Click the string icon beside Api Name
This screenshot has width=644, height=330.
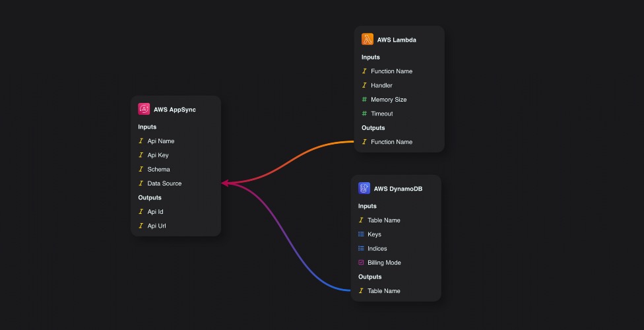pos(141,141)
